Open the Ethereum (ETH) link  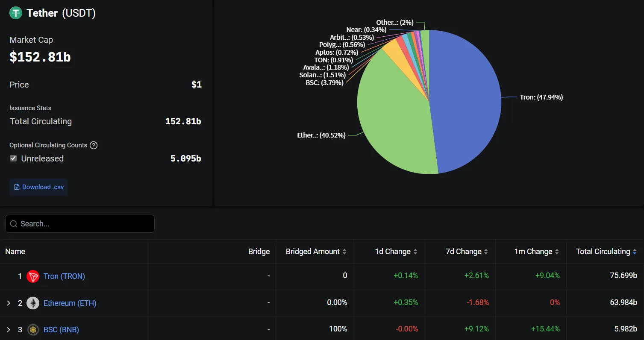[70, 303]
